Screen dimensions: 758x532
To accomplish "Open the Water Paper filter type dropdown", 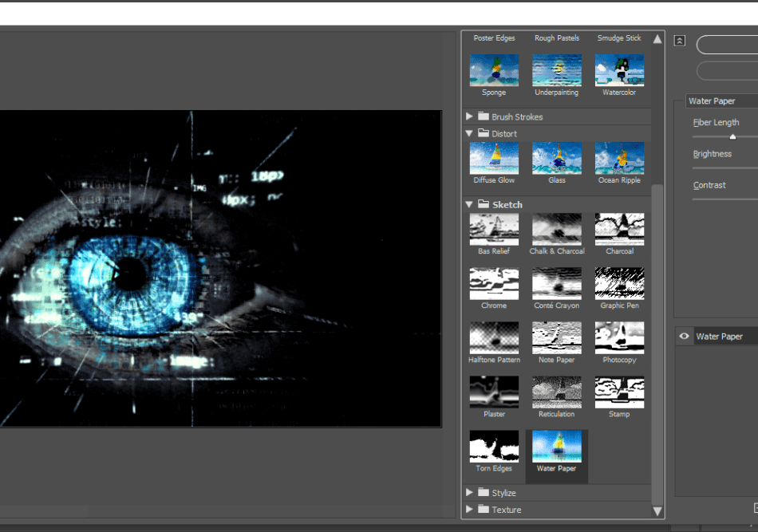I will coord(722,101).
